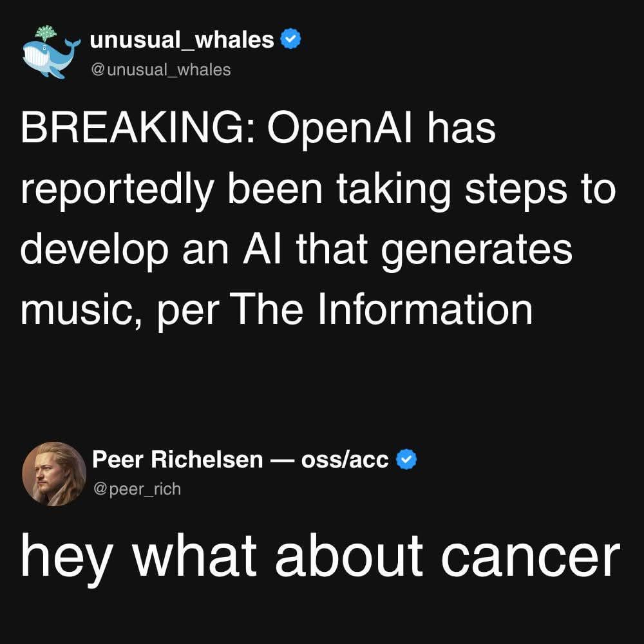Viewport: 644px width, 644px height.
Task: Open the bold unusual_whales display name
Action: [182, 40]
